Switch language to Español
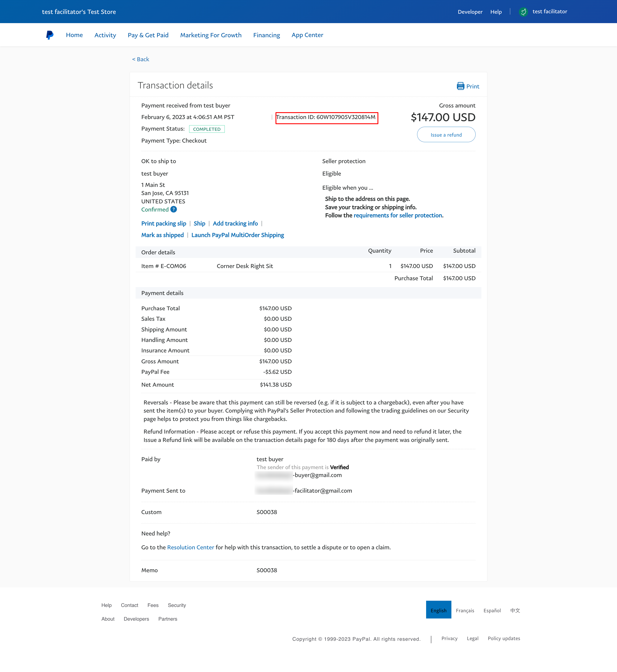617x672 pixels. click(492, 610)
